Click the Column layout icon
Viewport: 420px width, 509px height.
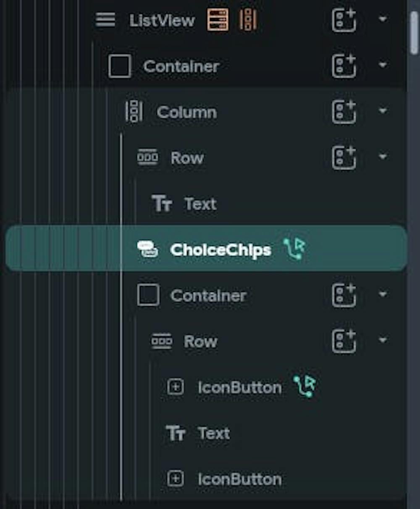pos(133,112)
